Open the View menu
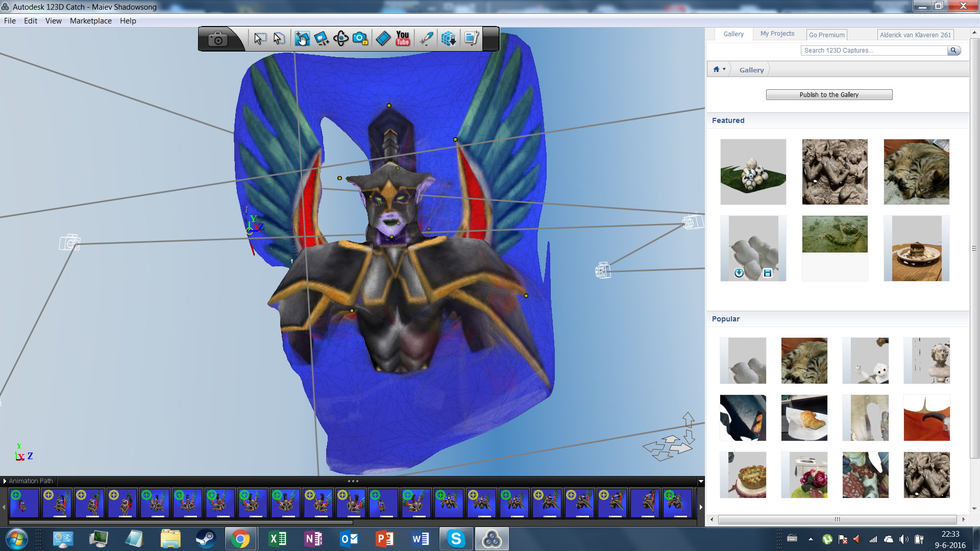This screenshot has height=551, width=980. 53,21
